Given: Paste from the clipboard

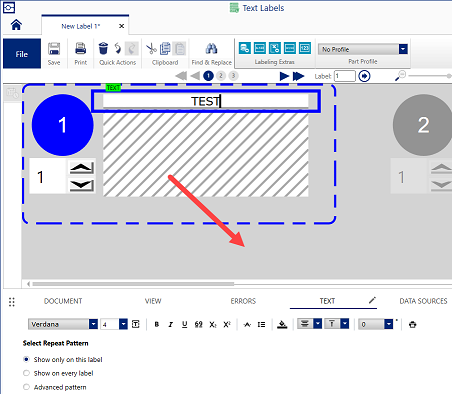Looking at the screenshot, I should point(179,49).
